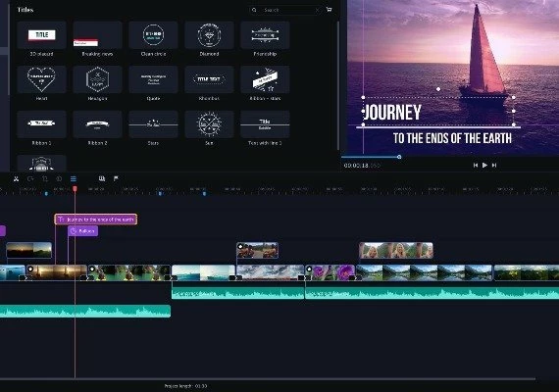Open the Transition wizard icon
The height and width of the screenshot is (392, 559).
pyautogui.click(x=102, y=178)
